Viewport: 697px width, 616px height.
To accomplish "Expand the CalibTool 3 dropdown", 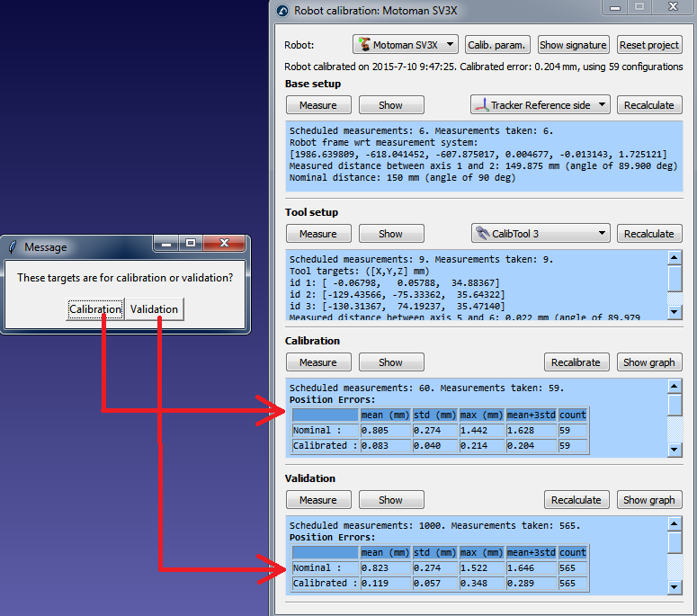I will pyautogui.click(x=540, y=234).
